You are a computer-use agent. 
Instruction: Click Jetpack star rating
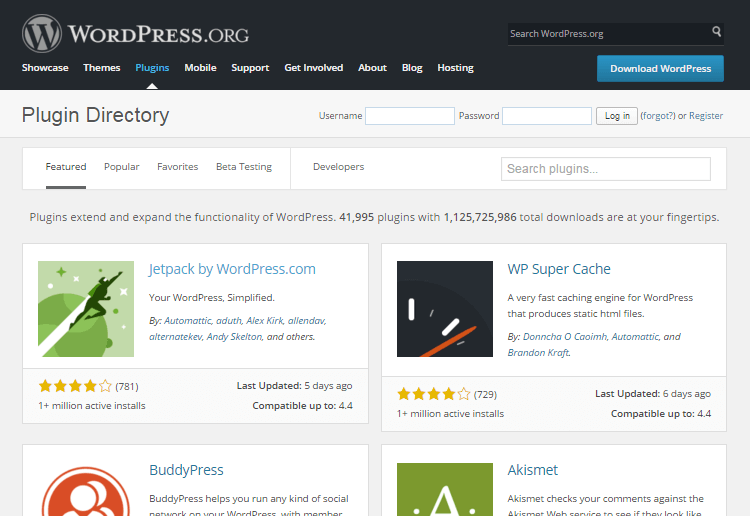[75, 386]
